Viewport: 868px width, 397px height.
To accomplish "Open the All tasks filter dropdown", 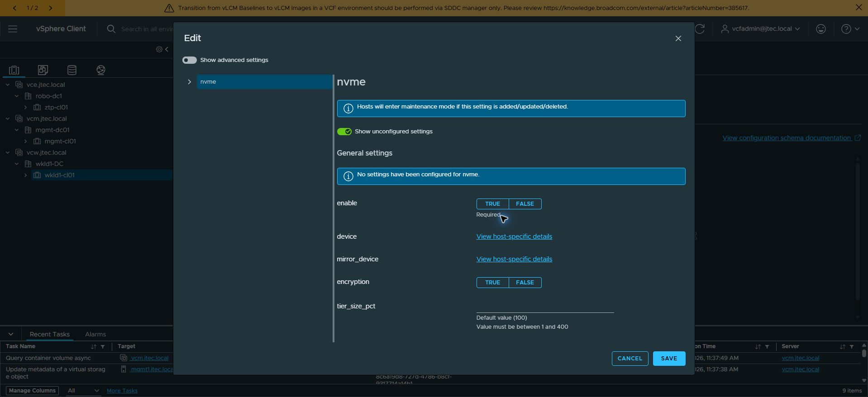I will point(83,391).
